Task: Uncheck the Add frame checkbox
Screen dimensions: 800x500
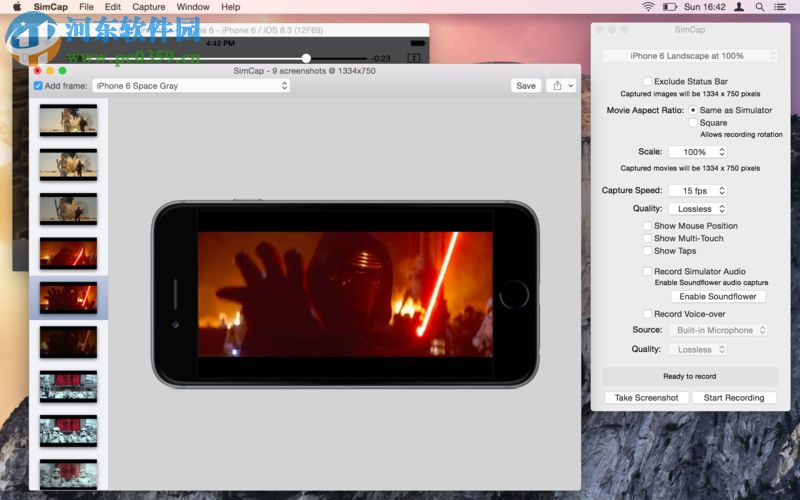Action: click(x=38, y=86)
